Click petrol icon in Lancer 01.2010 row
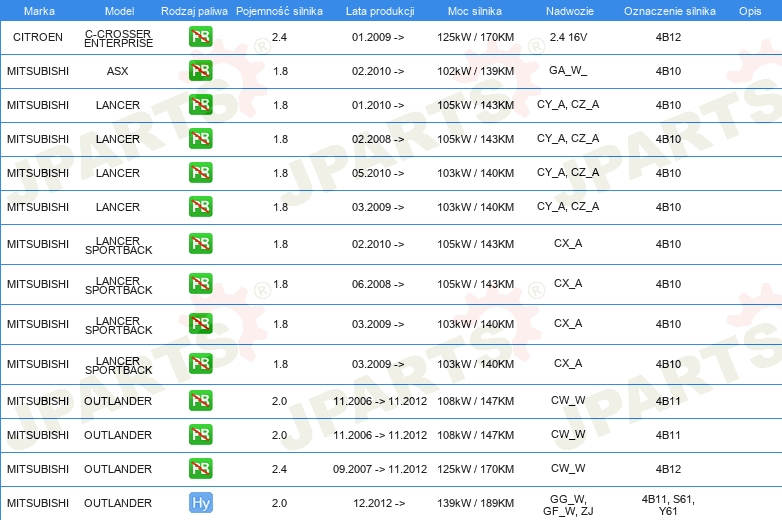Viewport: 782px width, 520px height. click(200, 105)
